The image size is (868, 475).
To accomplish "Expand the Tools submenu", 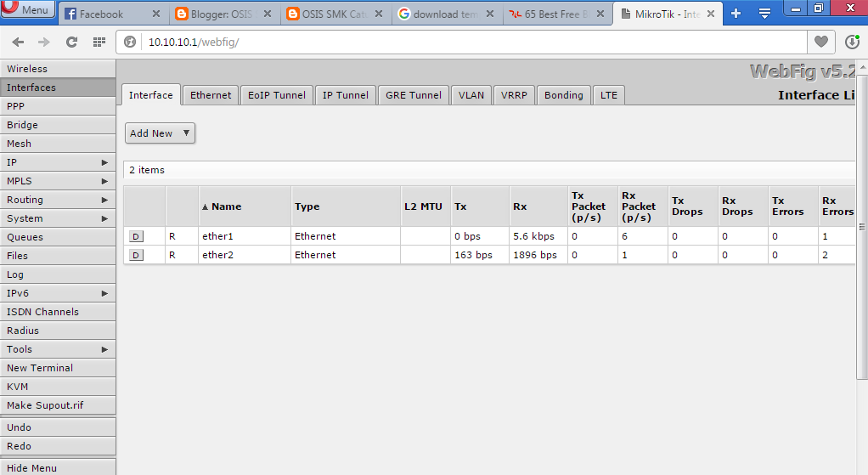I will point(58,349).
